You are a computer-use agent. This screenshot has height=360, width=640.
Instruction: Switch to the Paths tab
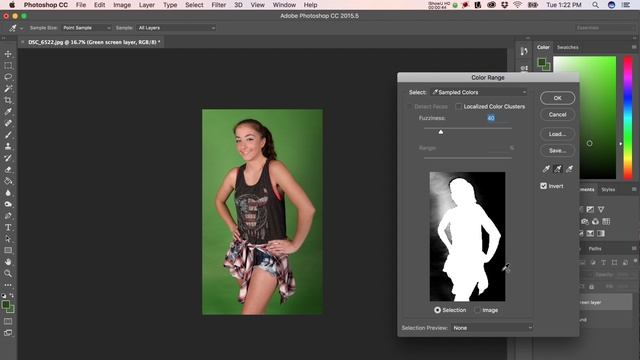(x=595, y=249)
